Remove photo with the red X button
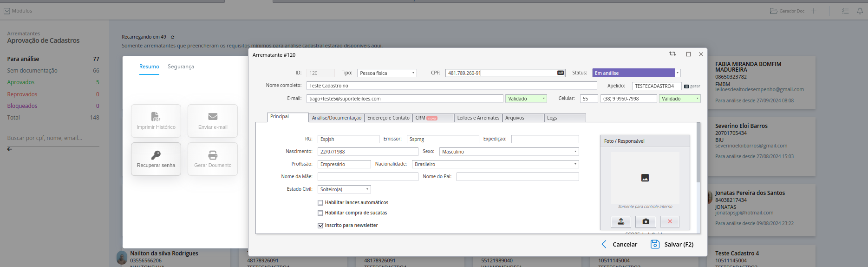Image resolution: width=868 pixels, height=267 pixels. [x=670, y=222]
